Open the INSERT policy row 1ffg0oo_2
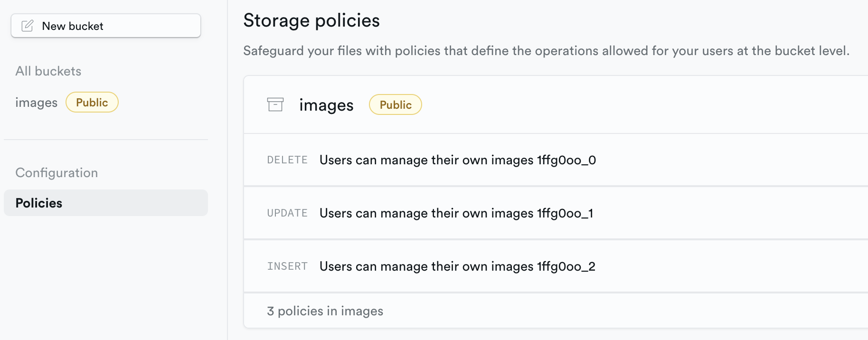868x340 pixels. click(556, 266)
